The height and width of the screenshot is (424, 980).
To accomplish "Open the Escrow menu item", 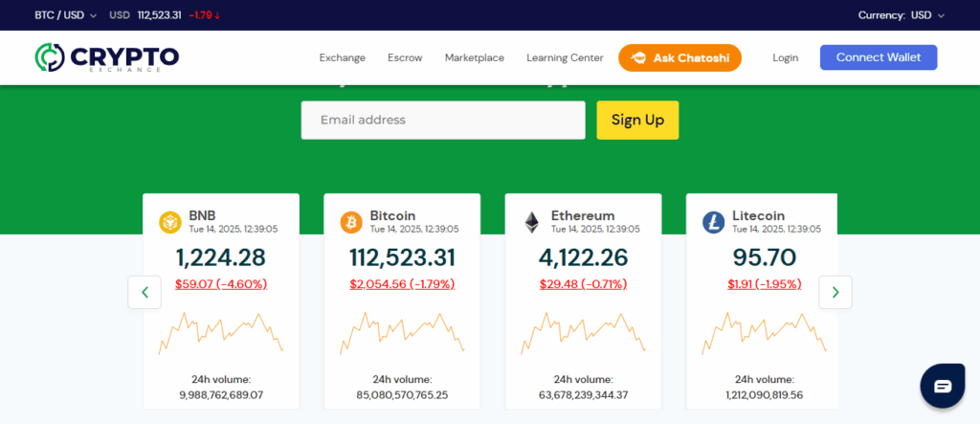I will coord(405,57).
